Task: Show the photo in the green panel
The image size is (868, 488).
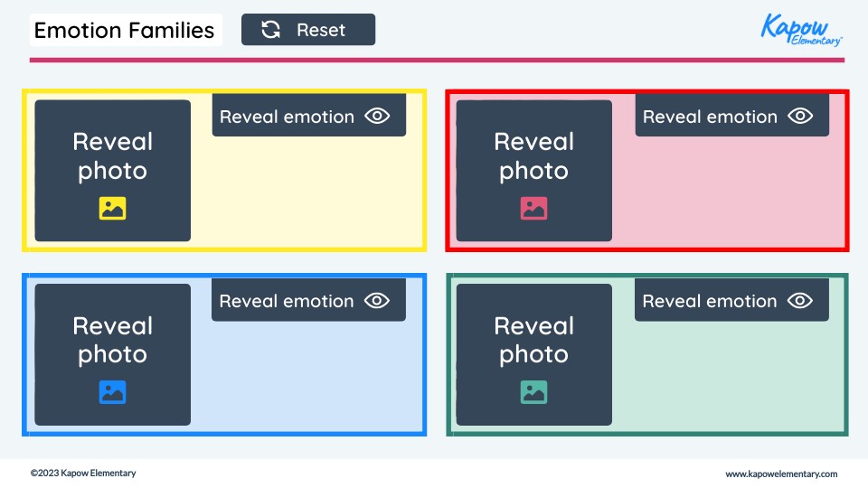Action: tap(534, 340)
